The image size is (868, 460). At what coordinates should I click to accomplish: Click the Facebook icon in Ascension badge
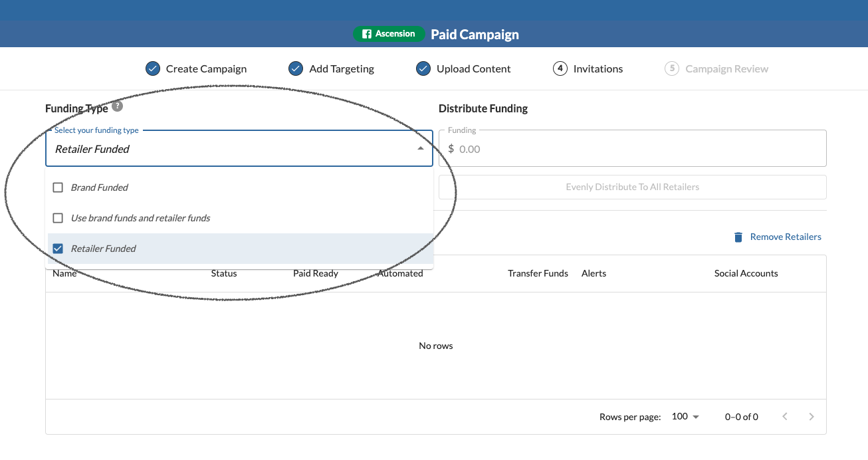[x=366, y=34]
